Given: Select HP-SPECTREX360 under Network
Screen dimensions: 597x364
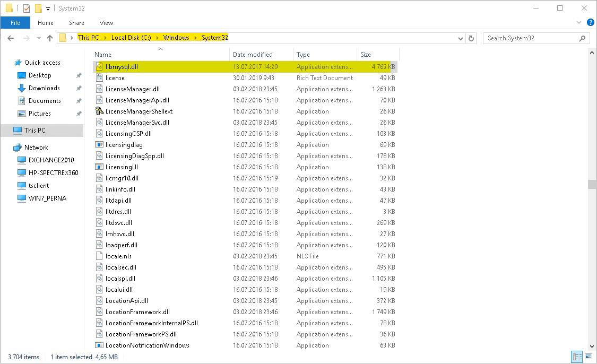Looking at the screenshot, I should (x=53, y=173).
